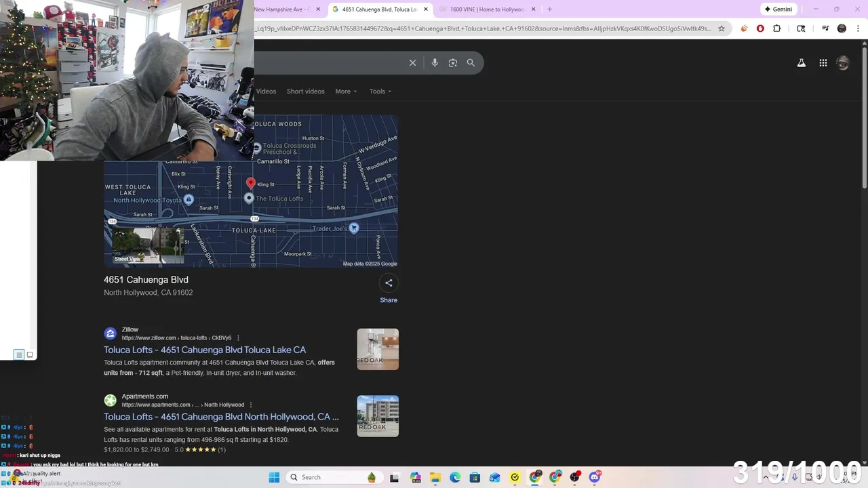Expand the More search filters dropdown
The width and height of the screenshot is (868, 488).
(x=346, y=91)
